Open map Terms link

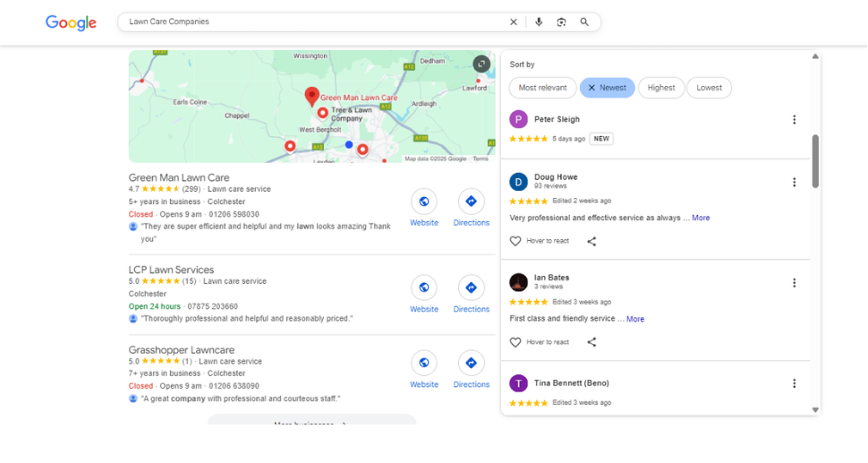click(481, 159)
